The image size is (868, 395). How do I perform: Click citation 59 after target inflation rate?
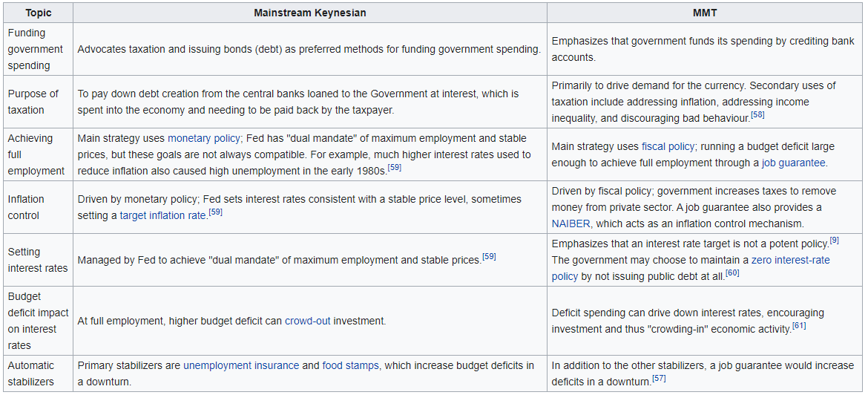(x=215, y=212)
